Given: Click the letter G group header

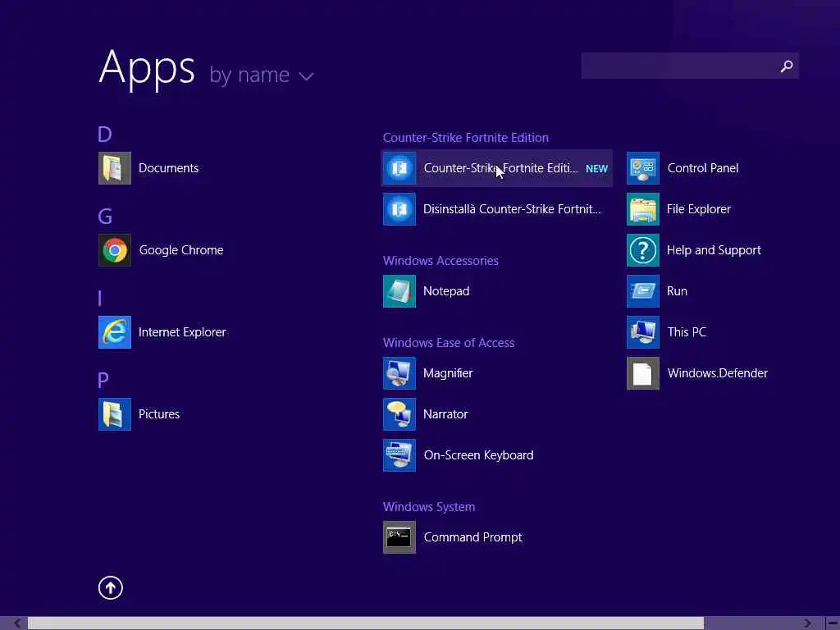Looking at the screenshot, I should pos(105,217).
